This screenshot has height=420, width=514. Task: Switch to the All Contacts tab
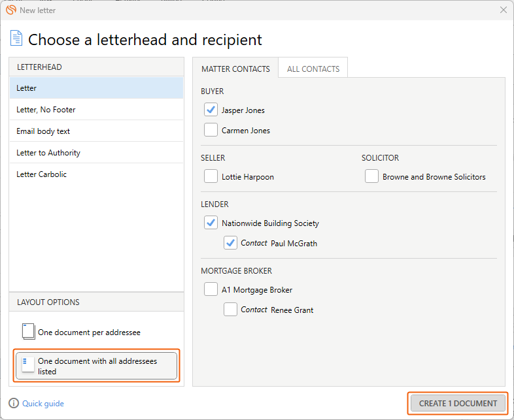313,69
